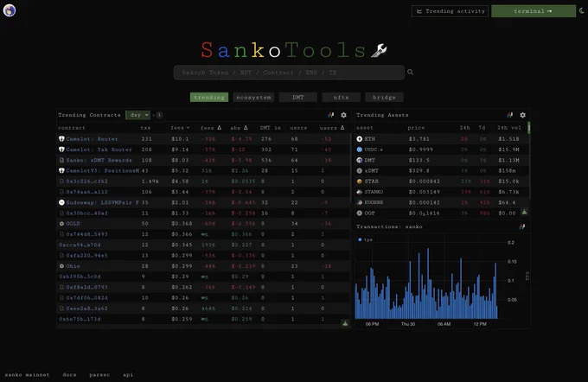Viewport: 588px width, 382px height.
Task: Click the info icon beside day dropdown
Action: click(x=159, y=115)
